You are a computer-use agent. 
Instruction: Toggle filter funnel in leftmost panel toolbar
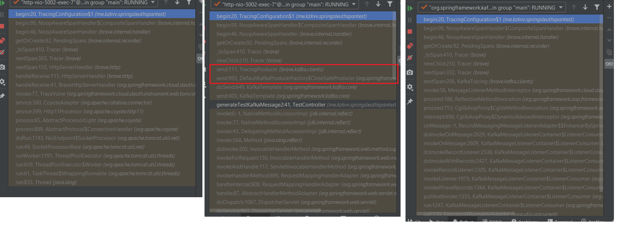click(x=189, y=2)
